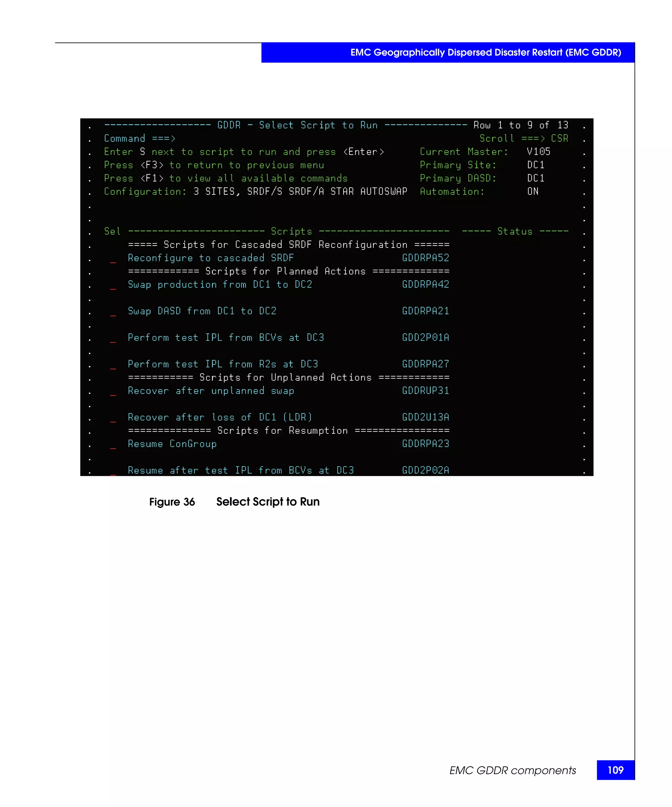Screen dimensions: 672x807
Task: Select field beside Recover after unplanned swap
Action: click(113, 391)
